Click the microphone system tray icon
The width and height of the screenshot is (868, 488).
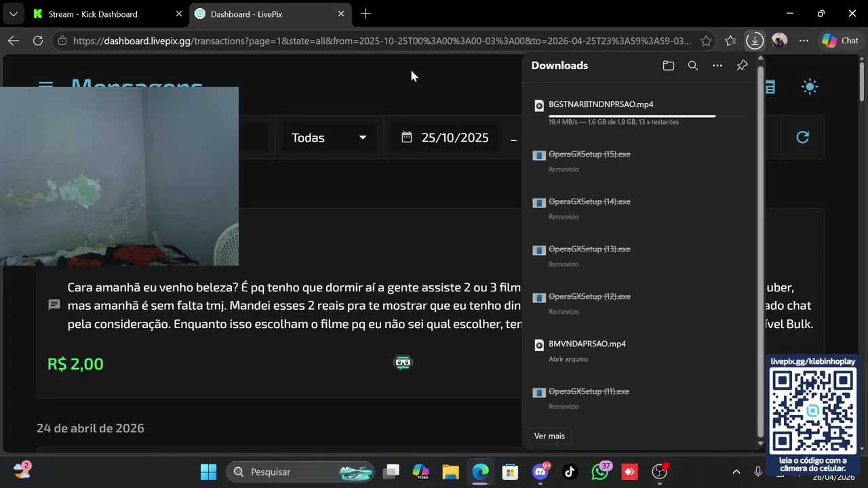[x=758, y=472]
